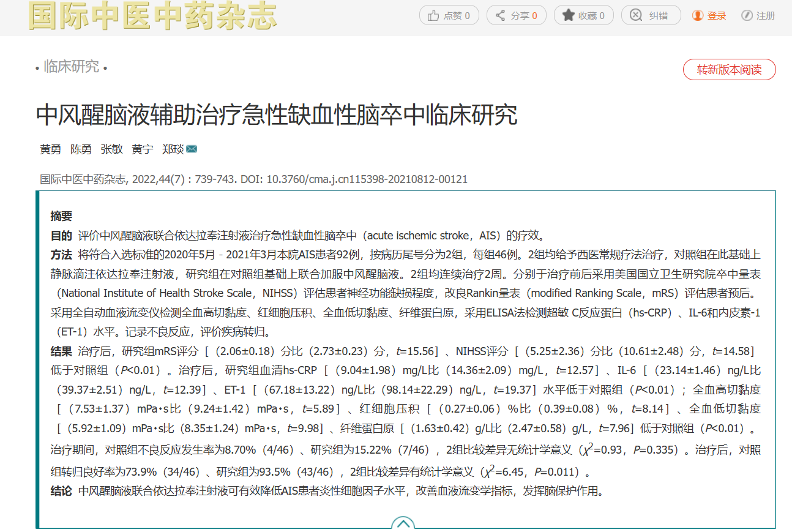This screenshot has width=792, height=532.
Task: Click the 注册 register link
Action: coord(758,15)
